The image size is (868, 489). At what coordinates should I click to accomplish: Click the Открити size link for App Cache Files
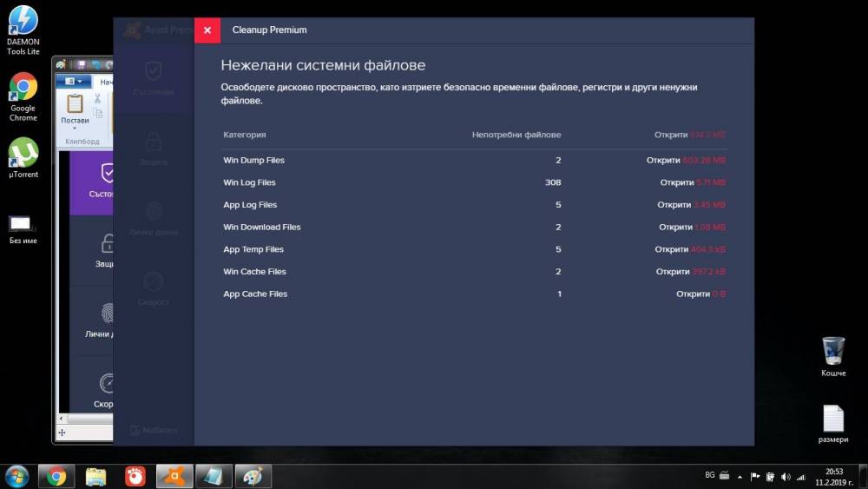tap(700, 294)
